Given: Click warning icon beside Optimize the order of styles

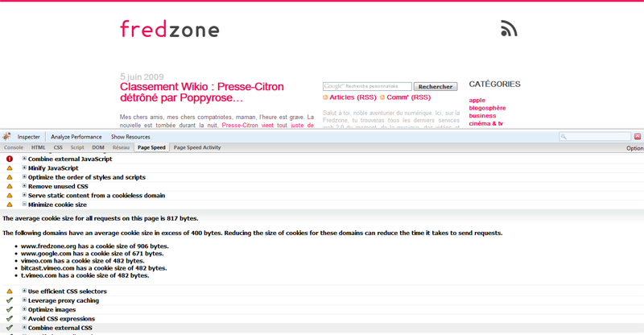Looking at the screenshot, I should coord(10,177).
